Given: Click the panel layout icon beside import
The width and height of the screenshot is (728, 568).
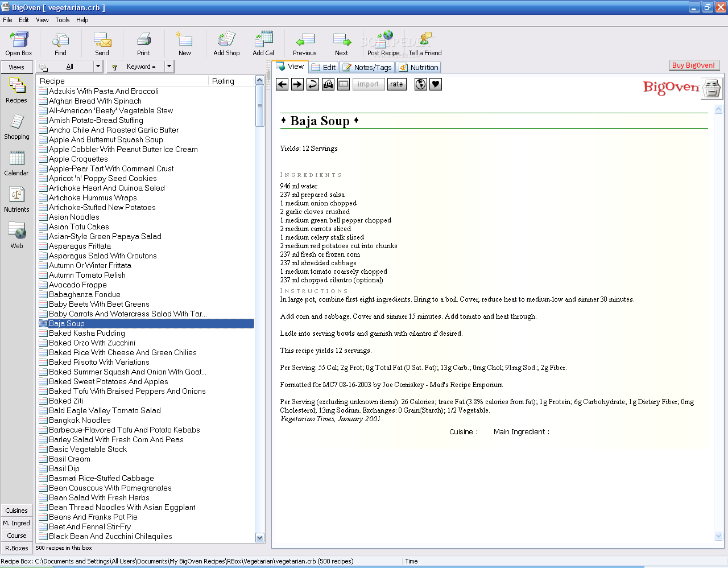Looking at the screenshot, I should pos(344,84).
